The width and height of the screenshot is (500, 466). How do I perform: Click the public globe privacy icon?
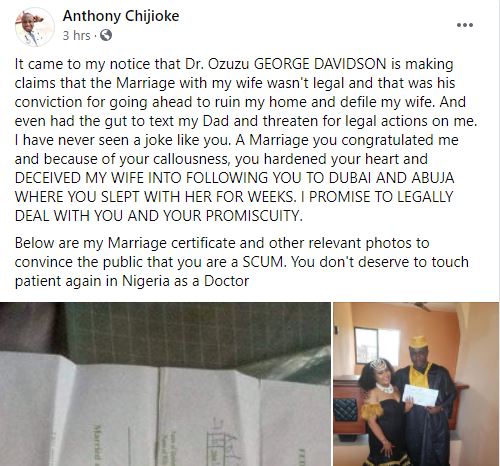pos(106,35)
